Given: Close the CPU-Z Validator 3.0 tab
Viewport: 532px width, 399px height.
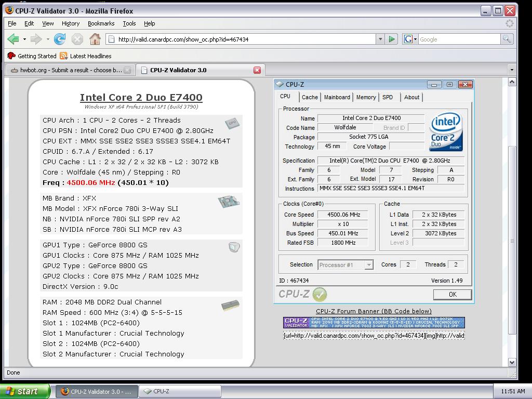Looking at the screenshot, I should tap(257, 70).
